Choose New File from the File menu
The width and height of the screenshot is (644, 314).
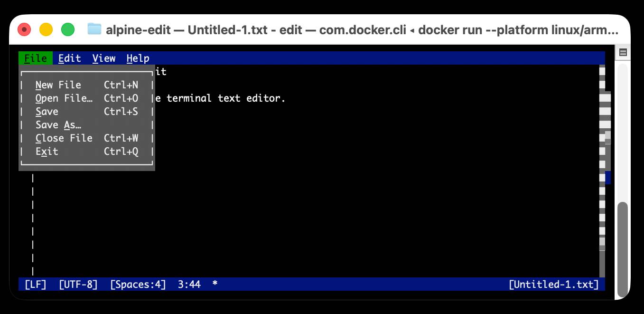[58, 85]
